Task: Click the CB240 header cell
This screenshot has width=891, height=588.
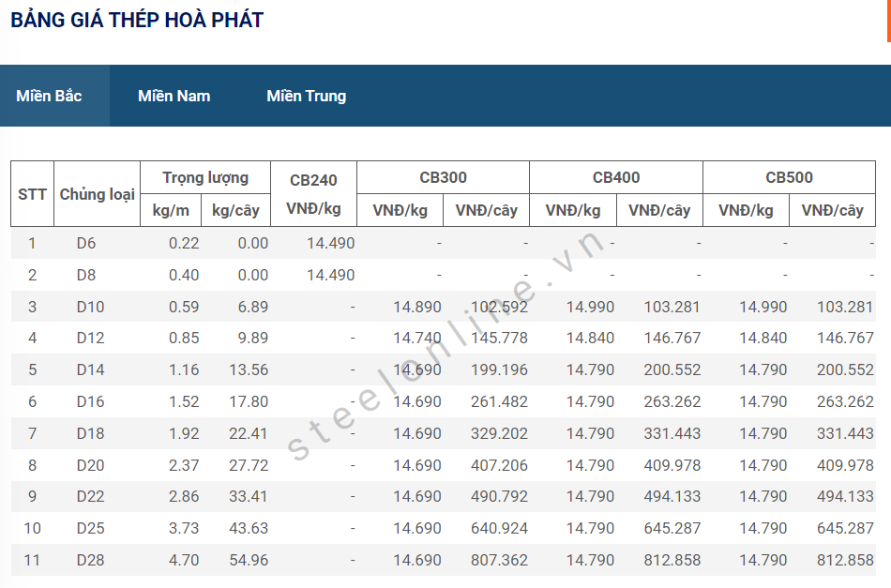Action: (313, 194)
